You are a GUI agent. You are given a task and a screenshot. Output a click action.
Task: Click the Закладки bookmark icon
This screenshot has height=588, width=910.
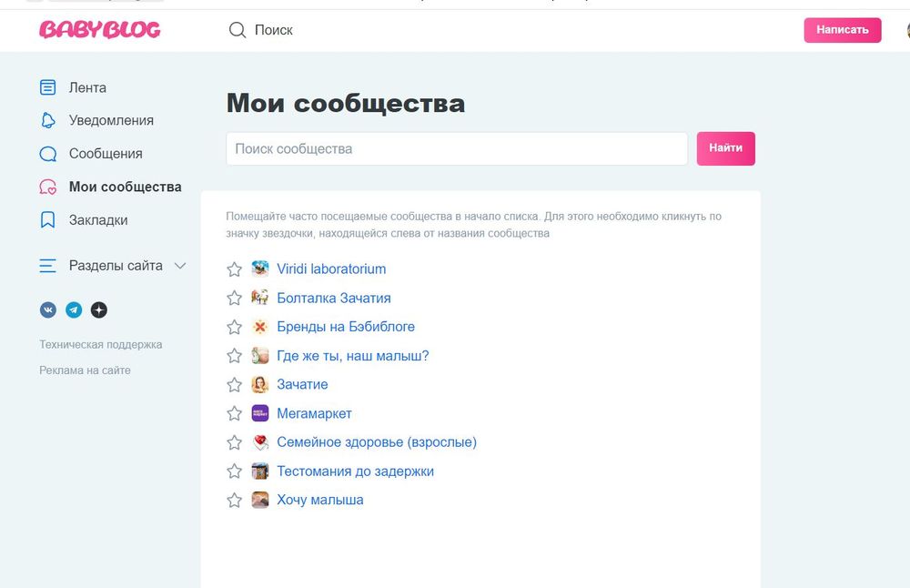pos(48,219)
